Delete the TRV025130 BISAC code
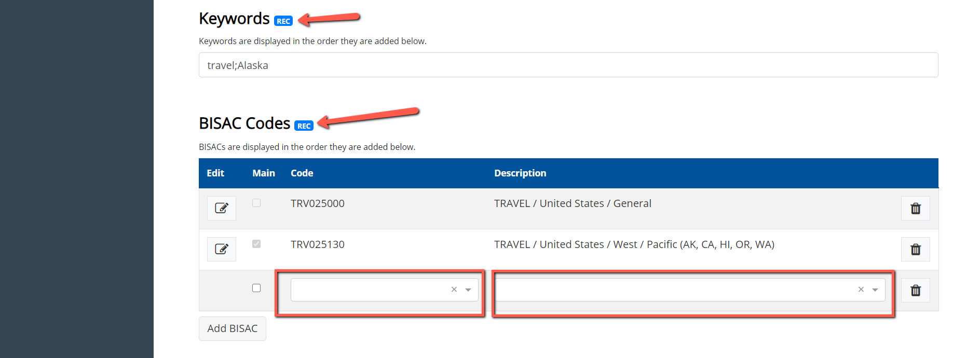 point(915,249)
